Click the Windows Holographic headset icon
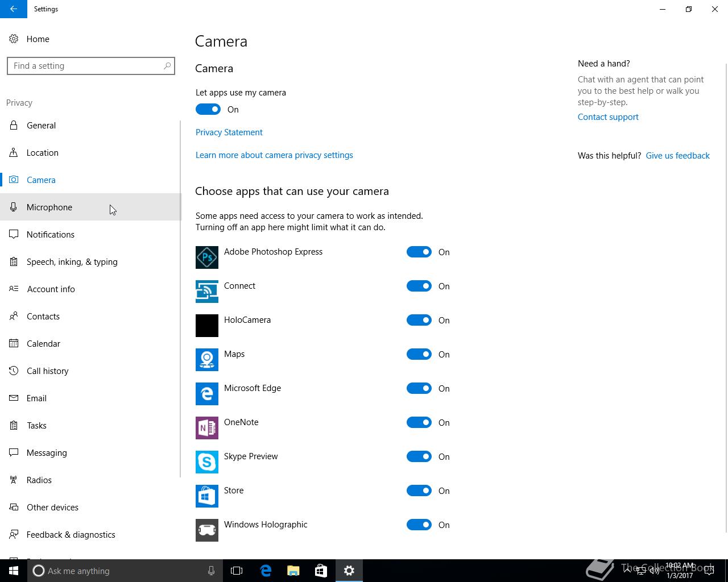Image resolution: width=728 pixels, height=582 pixels. point(207,530)
